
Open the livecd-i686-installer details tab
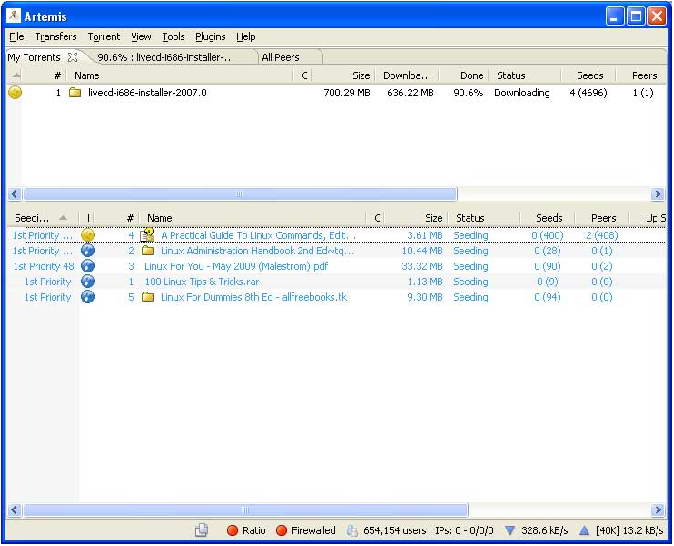[164, 57]
